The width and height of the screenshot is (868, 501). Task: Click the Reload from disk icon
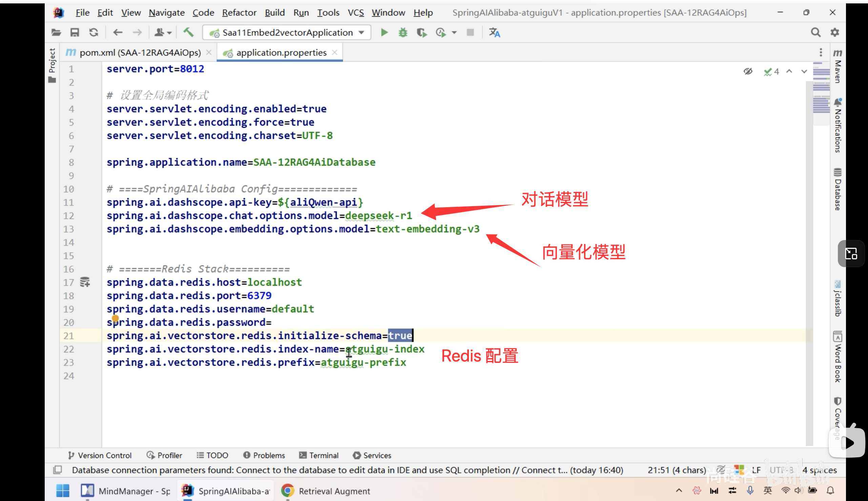tap(94, 33)
